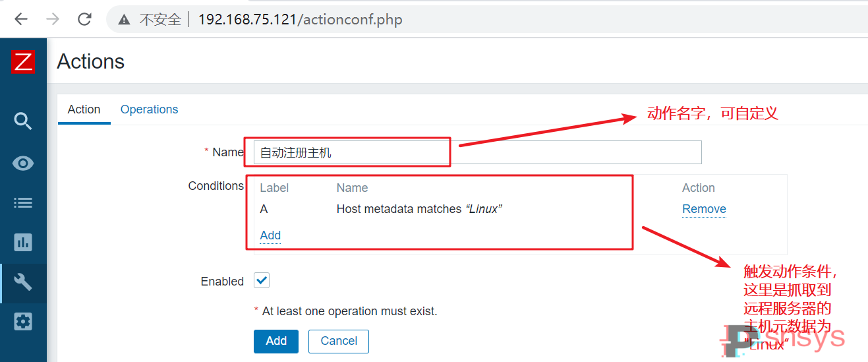The height and width of the screenshot is (362, 868).
Task: Click the browser forward arrow
Action: click(x=53, y=19)
